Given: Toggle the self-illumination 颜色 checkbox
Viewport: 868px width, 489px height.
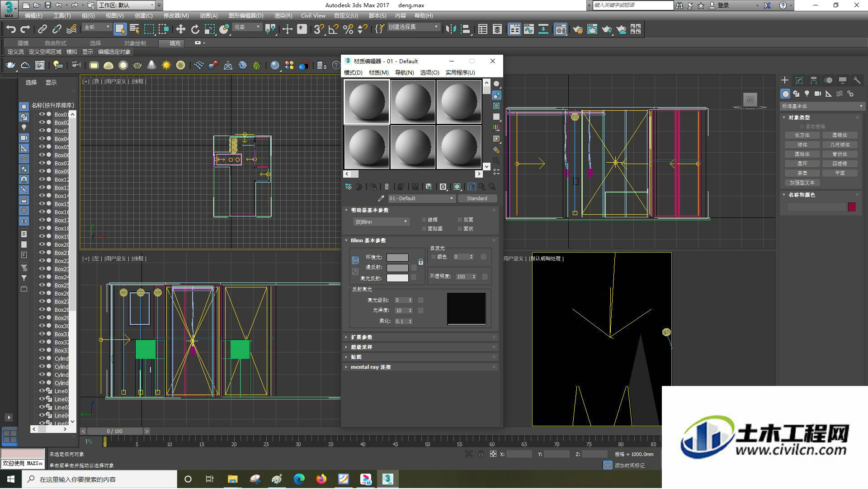Looking at the screenshot, I should [434, 257].
